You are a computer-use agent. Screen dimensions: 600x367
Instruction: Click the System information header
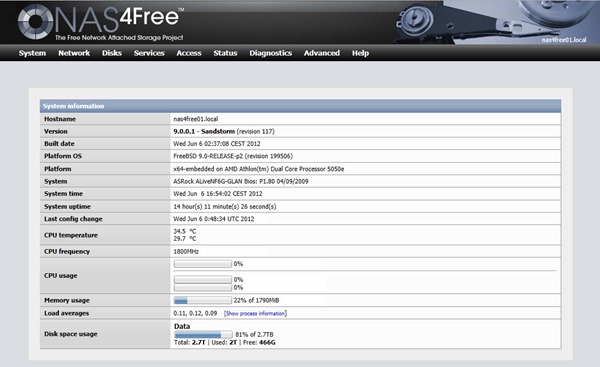[300, 106]
